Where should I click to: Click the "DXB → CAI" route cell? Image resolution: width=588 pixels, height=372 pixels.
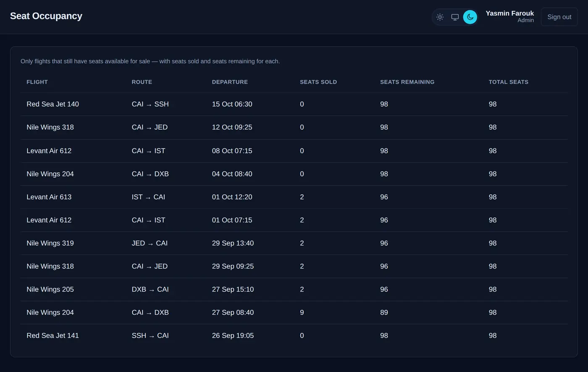point(150,289)
